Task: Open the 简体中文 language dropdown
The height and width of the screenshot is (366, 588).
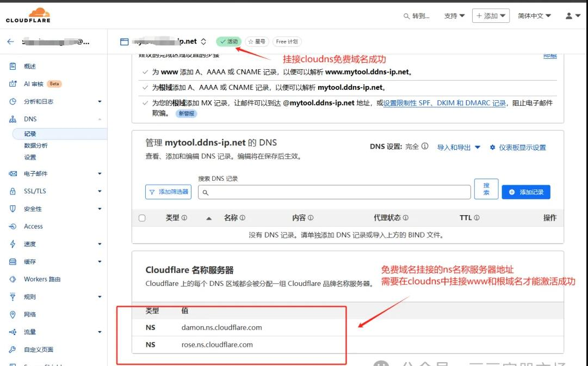Action: pyautogui.click(x=534, y=16)
